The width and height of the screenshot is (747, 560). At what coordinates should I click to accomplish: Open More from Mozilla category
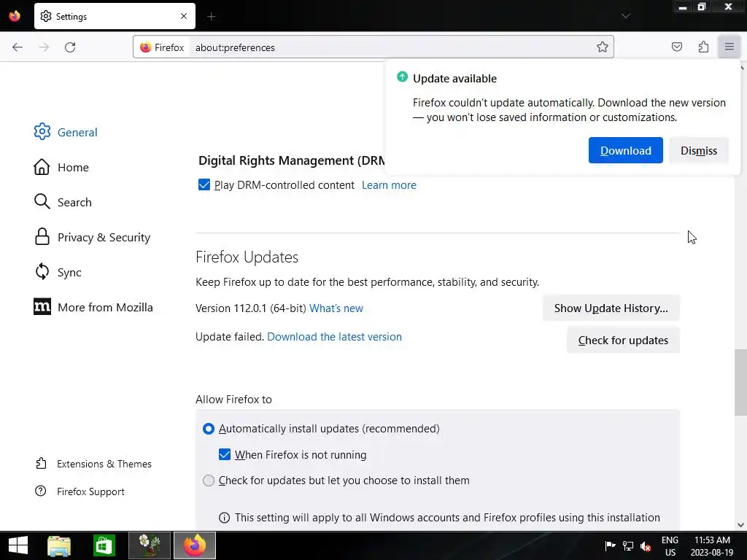105,307
